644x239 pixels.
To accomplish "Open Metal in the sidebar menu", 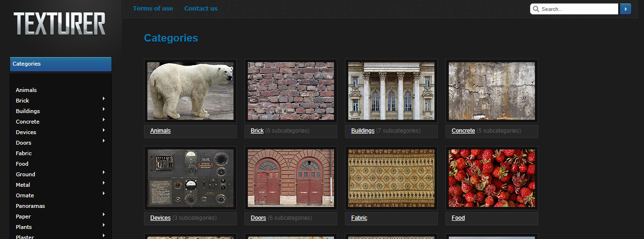I will click(x=23, y=185).
